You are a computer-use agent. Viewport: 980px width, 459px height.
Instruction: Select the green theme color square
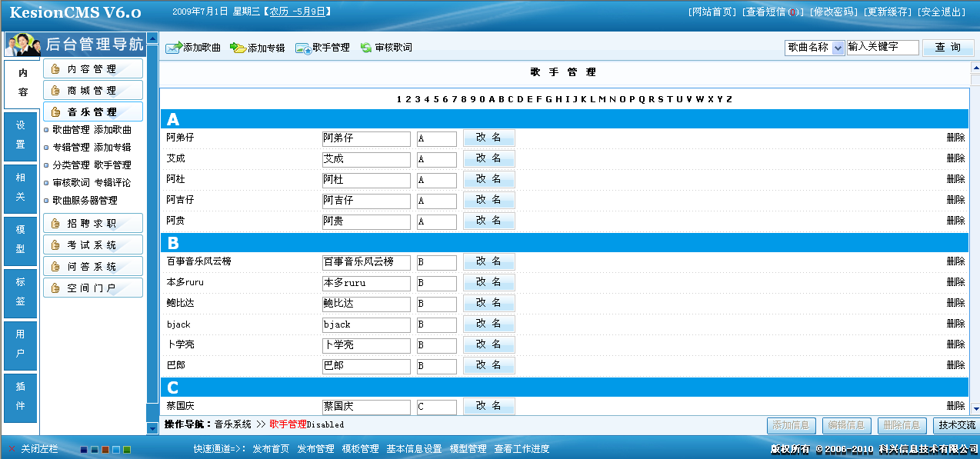[x=127, y=450]
